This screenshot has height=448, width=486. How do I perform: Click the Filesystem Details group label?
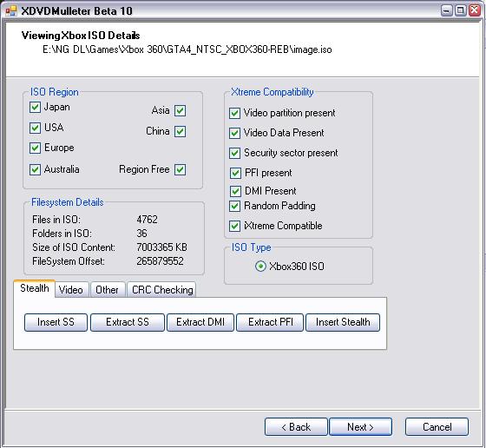pos(68,202)
